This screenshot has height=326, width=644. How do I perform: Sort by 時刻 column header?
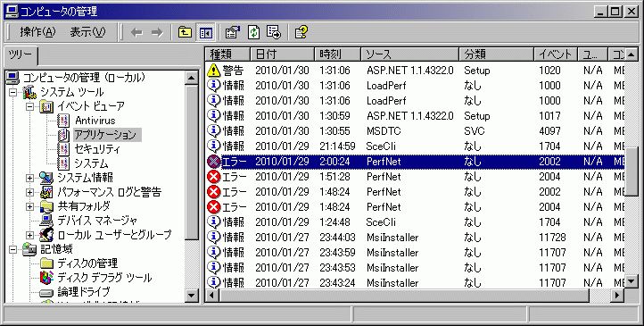pyautogui.click(x=337, y=54)
